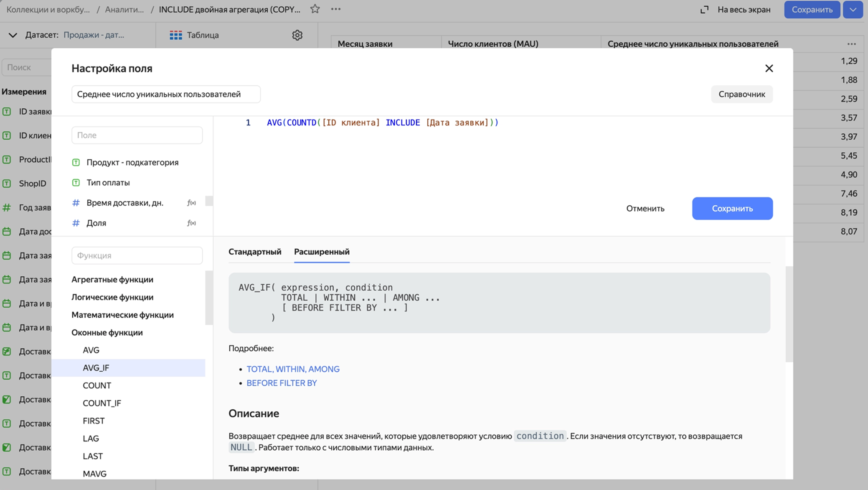Image resolution: width=868 pixels, height=490 pixels.
Task: Click the Поле search input field
Action: click(x=137, y=135)
